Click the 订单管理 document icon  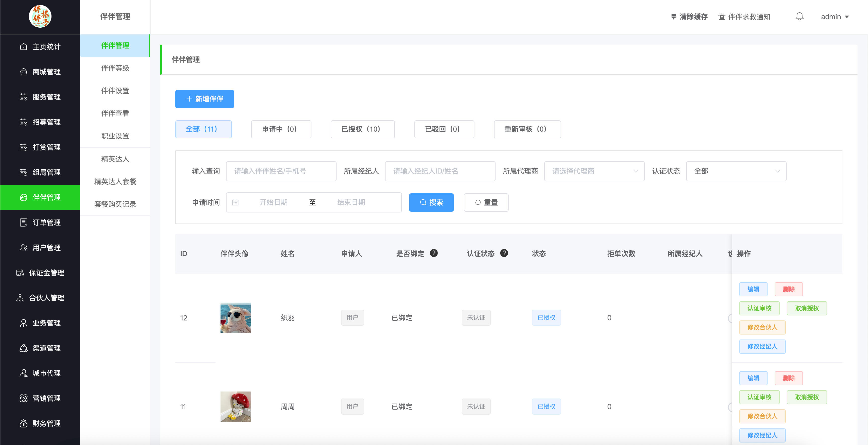(23, 222)
